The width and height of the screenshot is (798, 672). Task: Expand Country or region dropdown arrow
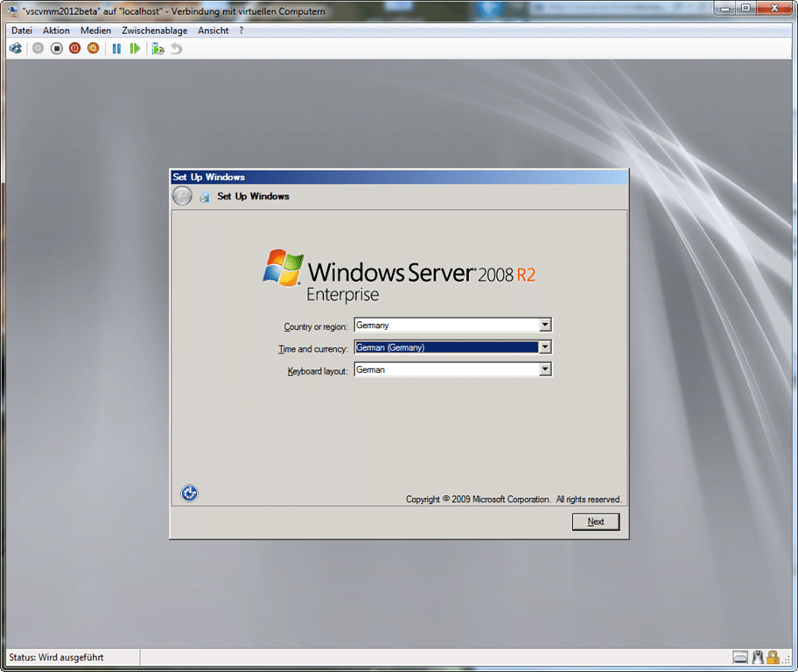tap(545, 325)
